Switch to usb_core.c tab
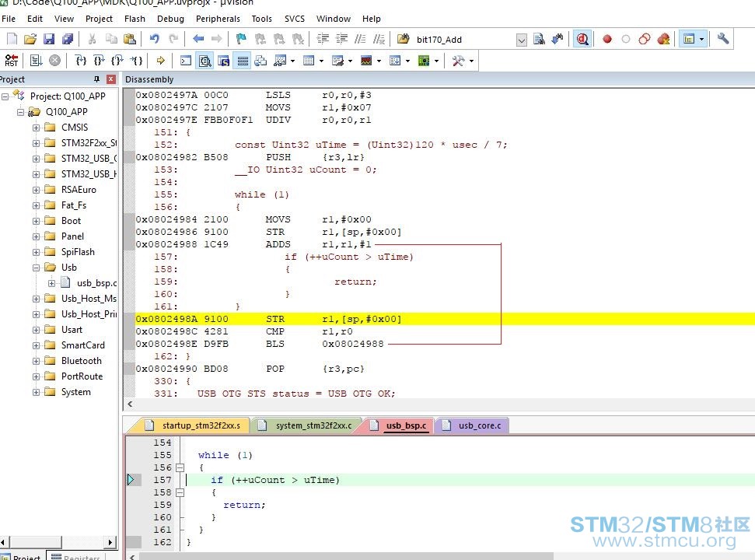Viewport: 755px width, 560px height. tap(474, 425)
